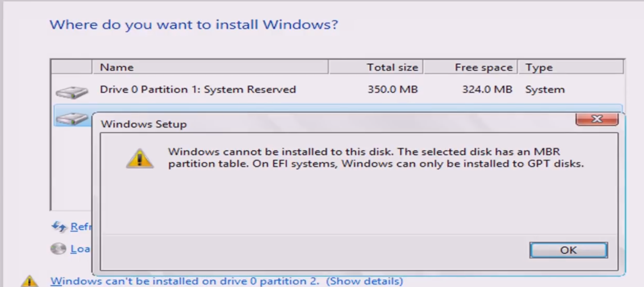Click the Load driver icon

click(58, 249)
